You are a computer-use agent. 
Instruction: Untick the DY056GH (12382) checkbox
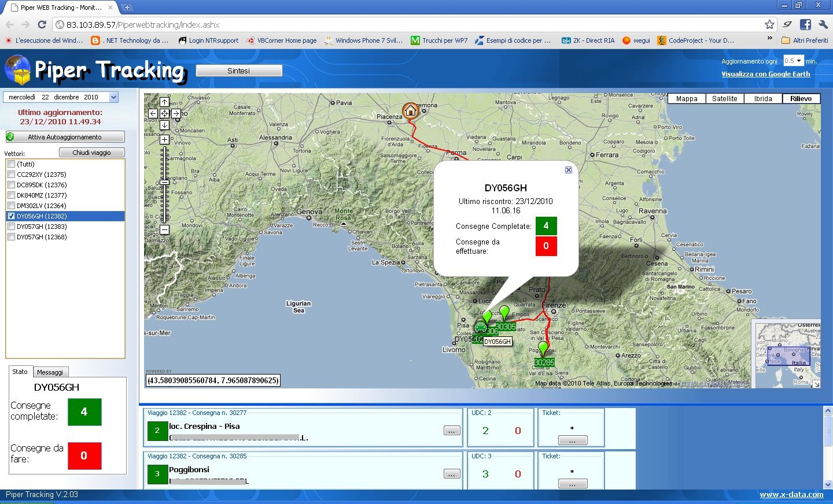(11, 216)
